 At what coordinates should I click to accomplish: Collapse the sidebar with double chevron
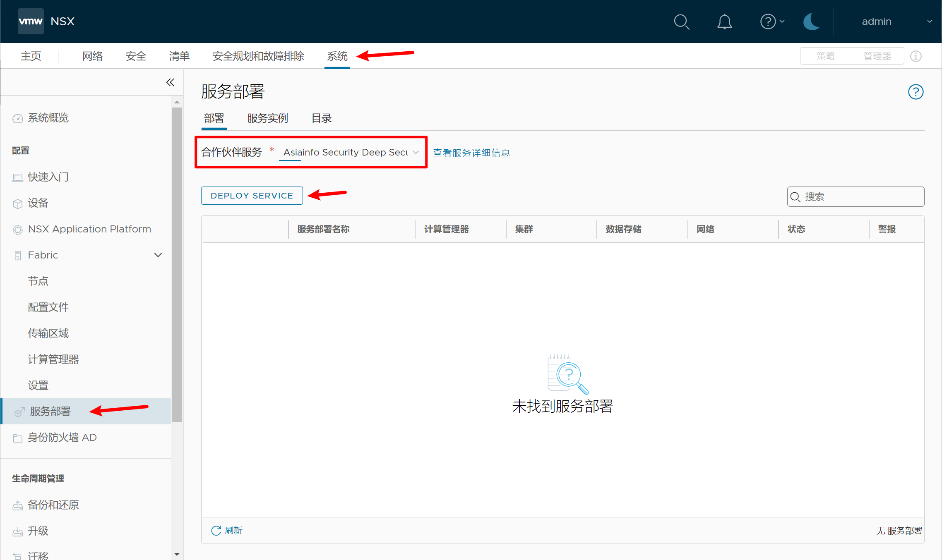[170, 82]
